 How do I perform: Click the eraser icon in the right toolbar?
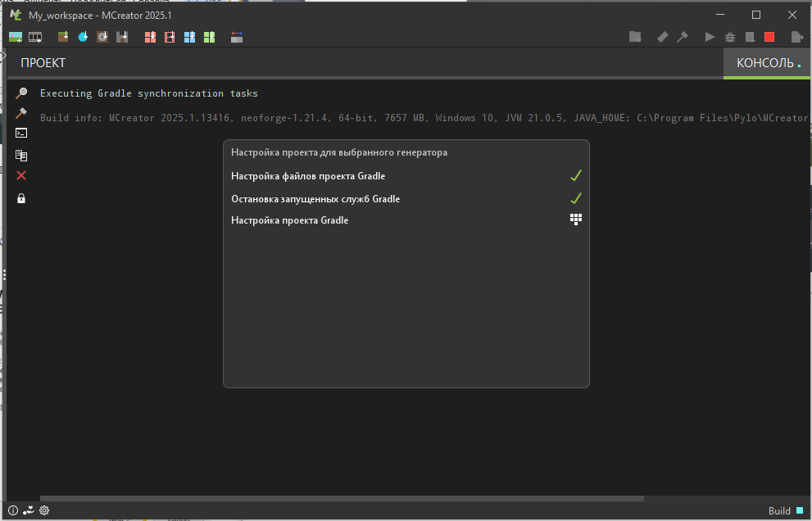(x=662, y=37)
